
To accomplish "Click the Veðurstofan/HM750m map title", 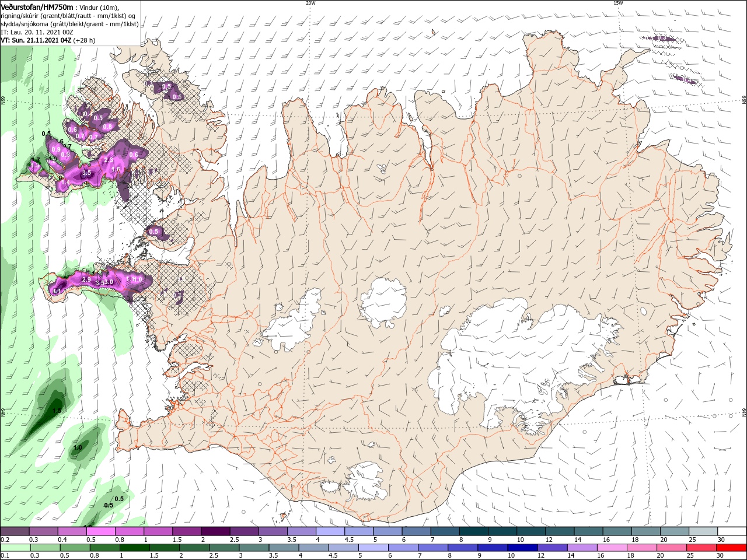I will [x=37, y=6].
